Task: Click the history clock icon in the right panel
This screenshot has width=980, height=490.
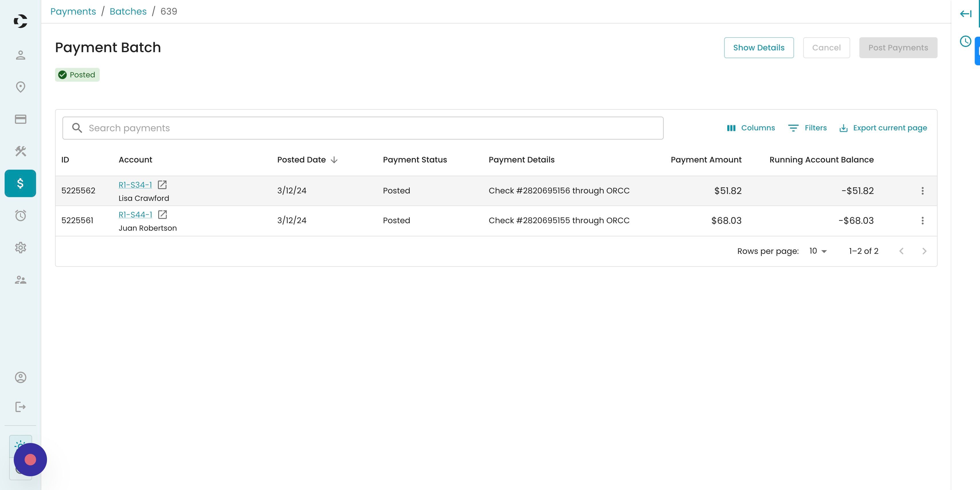Action: point(965,42)
